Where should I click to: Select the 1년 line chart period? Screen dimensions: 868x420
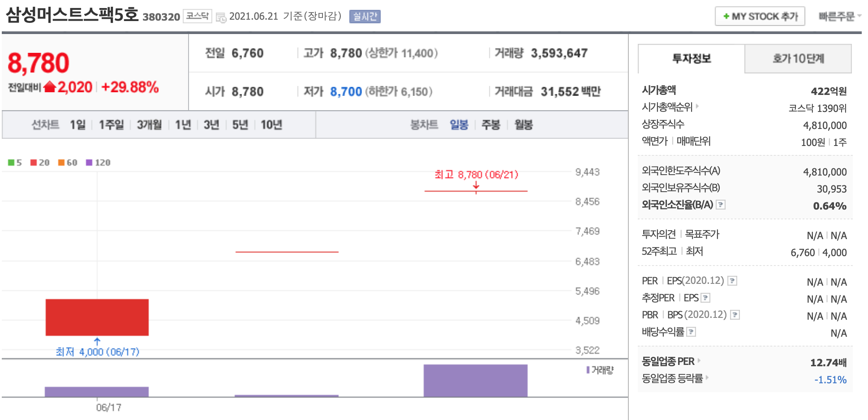tap(183, 124)
